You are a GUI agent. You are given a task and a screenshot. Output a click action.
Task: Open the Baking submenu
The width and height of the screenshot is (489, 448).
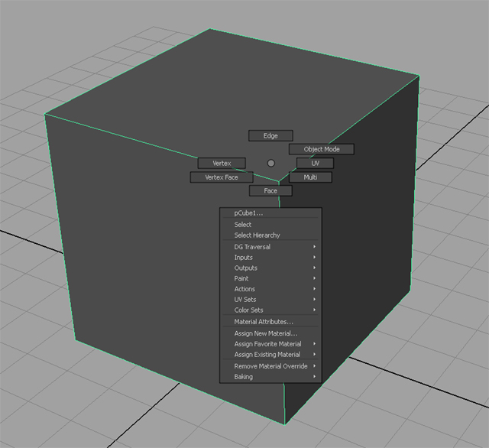point(270,377)
